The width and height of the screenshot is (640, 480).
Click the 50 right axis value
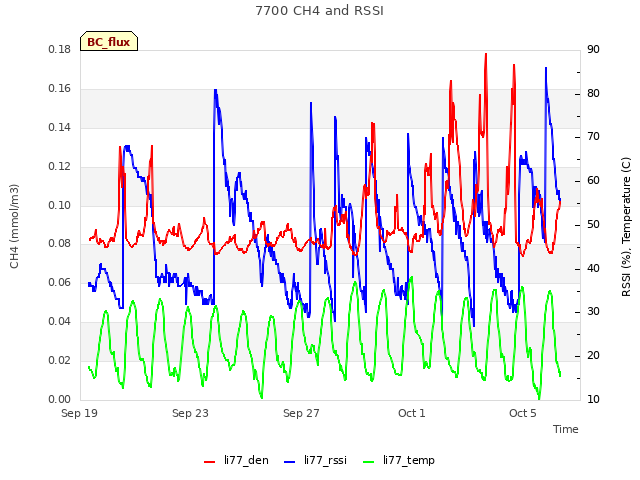pyautogui.click(x=593, y=224)
